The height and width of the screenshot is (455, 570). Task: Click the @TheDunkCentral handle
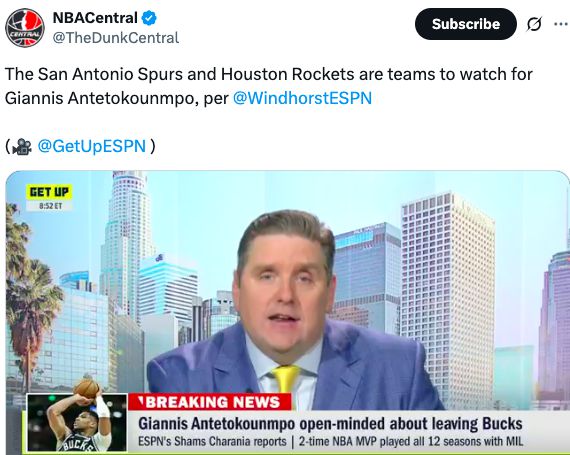coord(116,38)
